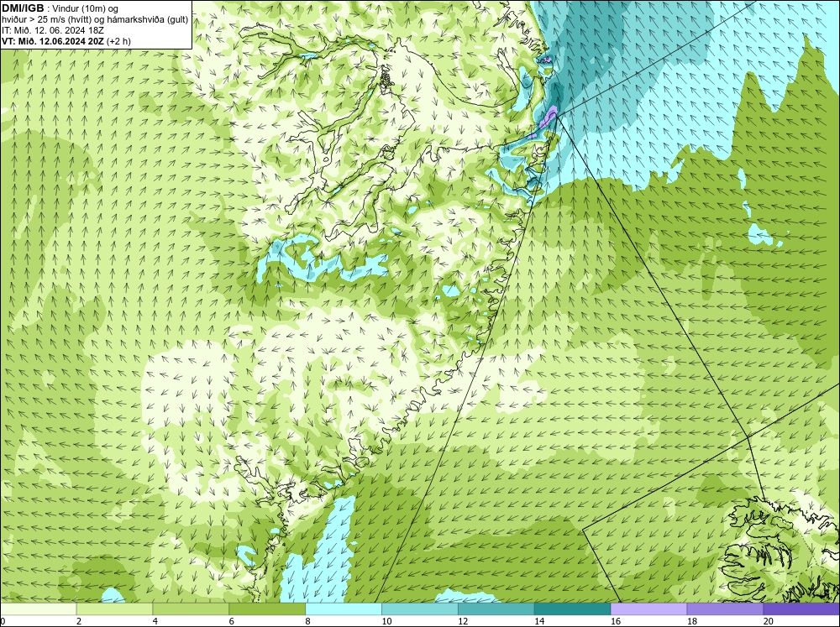Screen dimensions: 840x627
Task: Click the darkest purple swatch above 20
Action: [x=801, y=609]
